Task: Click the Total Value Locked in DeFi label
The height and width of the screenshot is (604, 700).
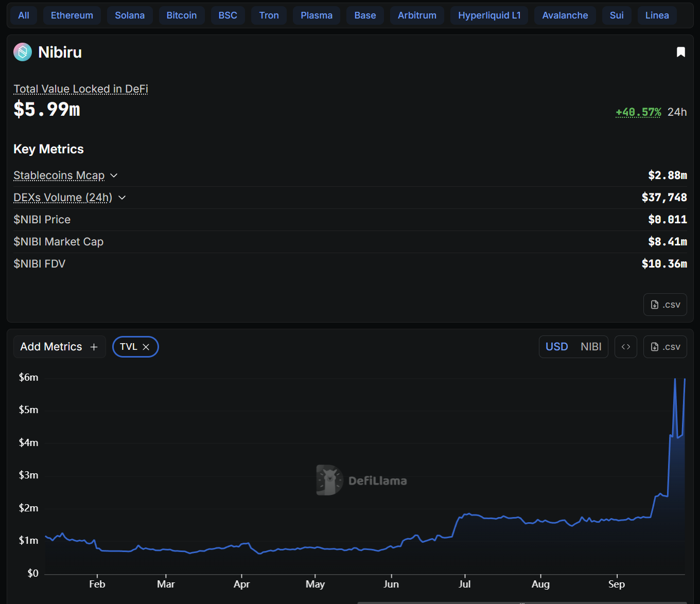Action: coord(81,89)
